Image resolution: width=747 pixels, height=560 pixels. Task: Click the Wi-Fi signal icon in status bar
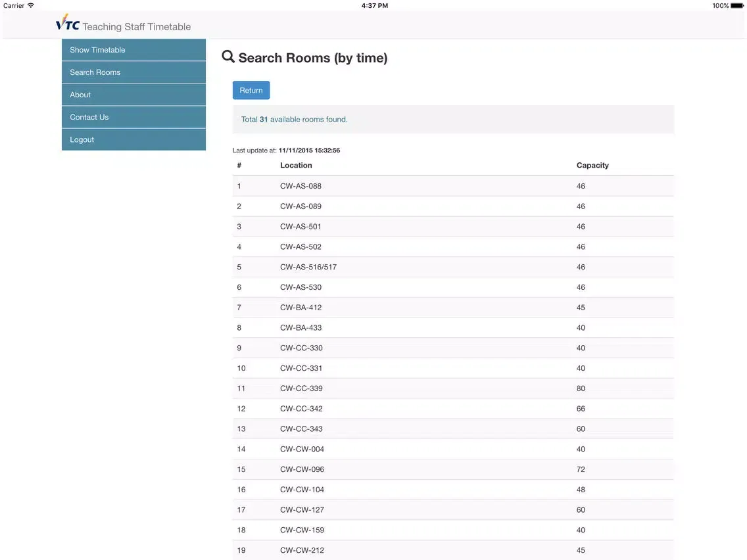click(30, 5)
